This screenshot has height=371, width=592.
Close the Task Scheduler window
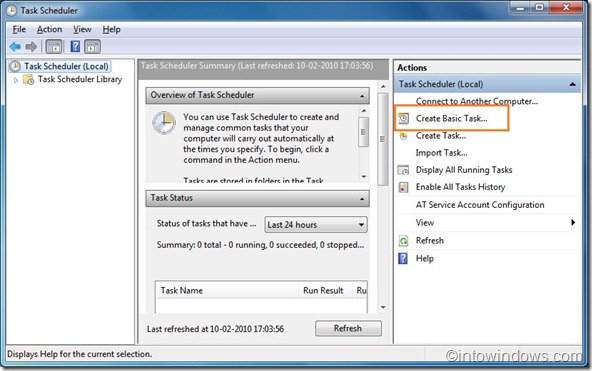566,7
